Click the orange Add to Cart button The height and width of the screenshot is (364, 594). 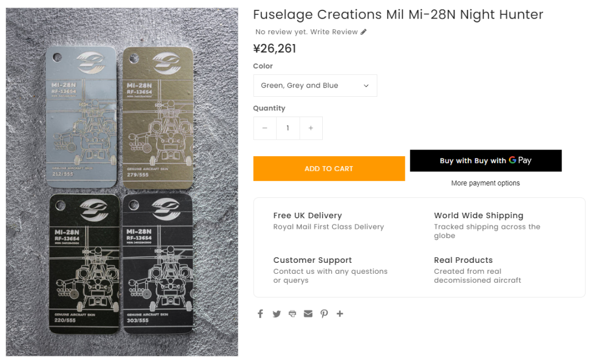click(x=329, y=169)
